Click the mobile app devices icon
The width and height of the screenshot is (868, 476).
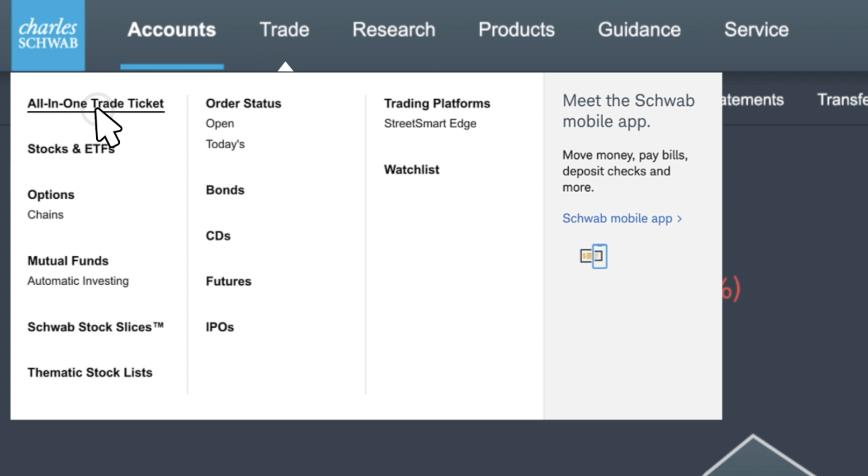(593, 256)
